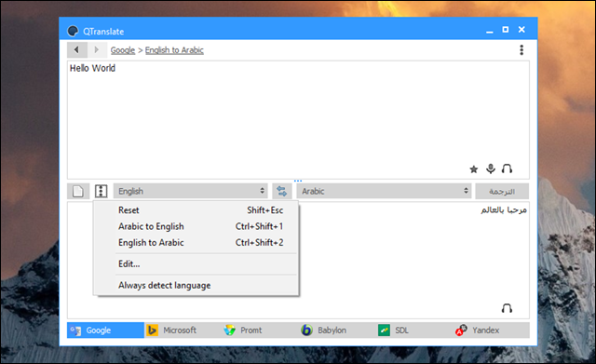The width and height of the screenshot is (596, 364).
Task: Click the forward navigation arrow
Action: click(x=97, y=49)
